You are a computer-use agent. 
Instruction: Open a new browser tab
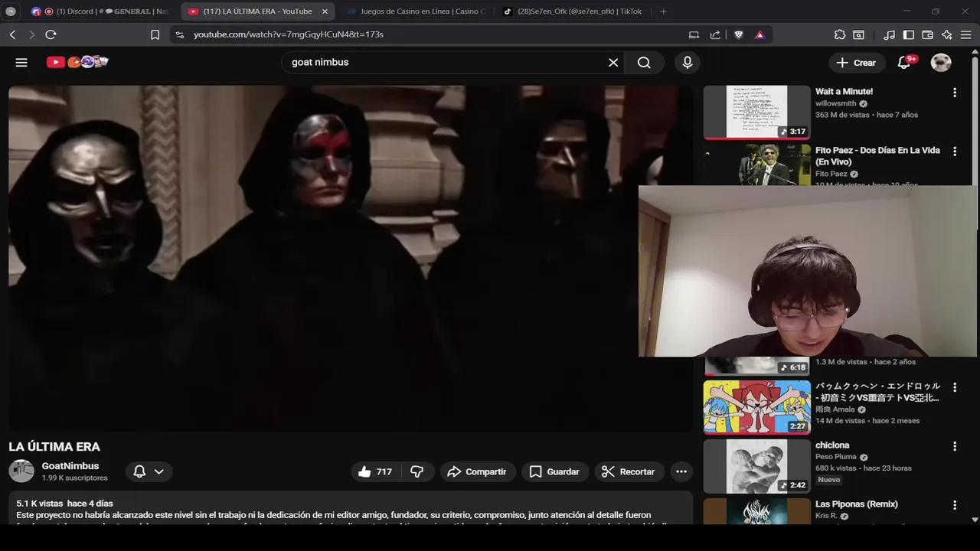pyautogui.click(x=663, y=11)
